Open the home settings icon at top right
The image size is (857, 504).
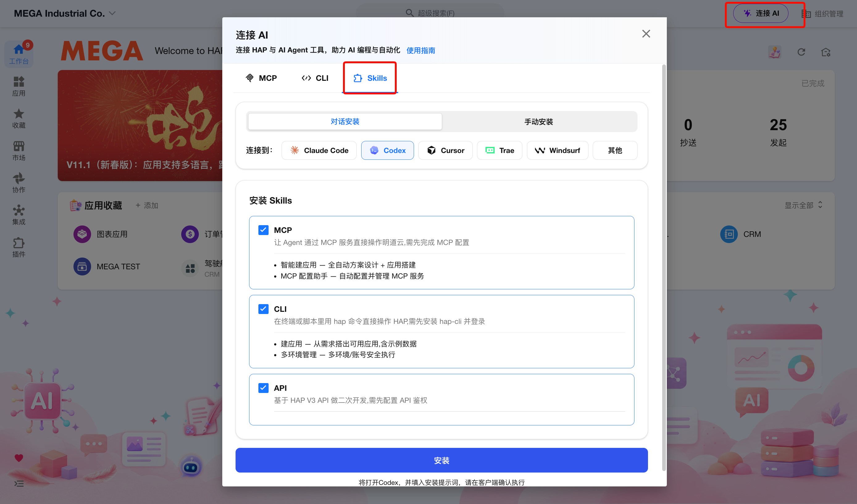pyautogui.click(x=826, y=52)
